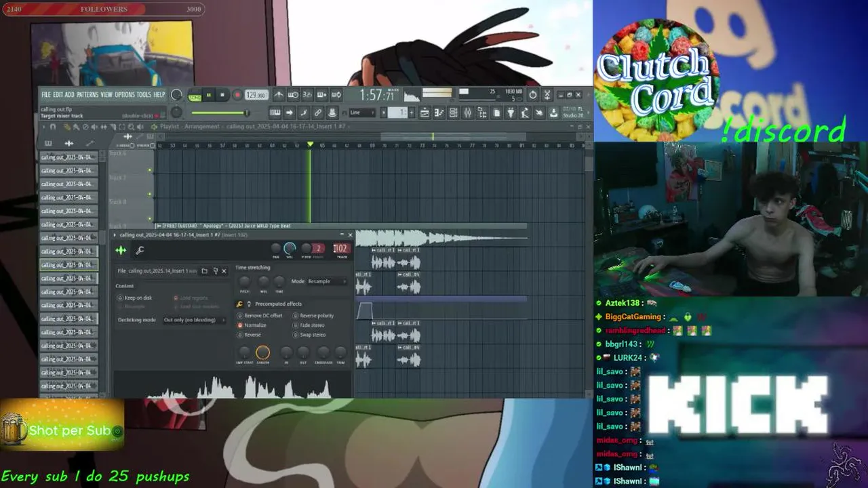Click the red record button
The height and width of the screenshot is (488, 868).
click(x=237, y=96)
